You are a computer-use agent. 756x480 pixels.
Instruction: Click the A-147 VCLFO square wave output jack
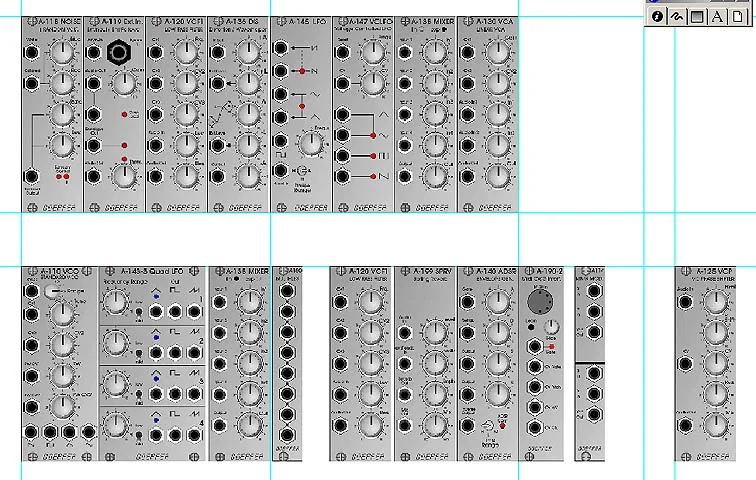(342, 156)
